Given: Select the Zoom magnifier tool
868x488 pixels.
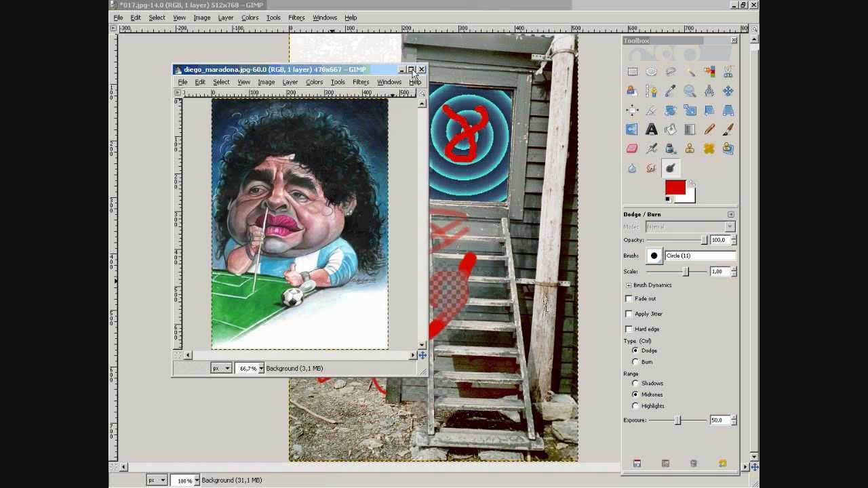Looking at the screenshot, I should (x=690, y=91).
